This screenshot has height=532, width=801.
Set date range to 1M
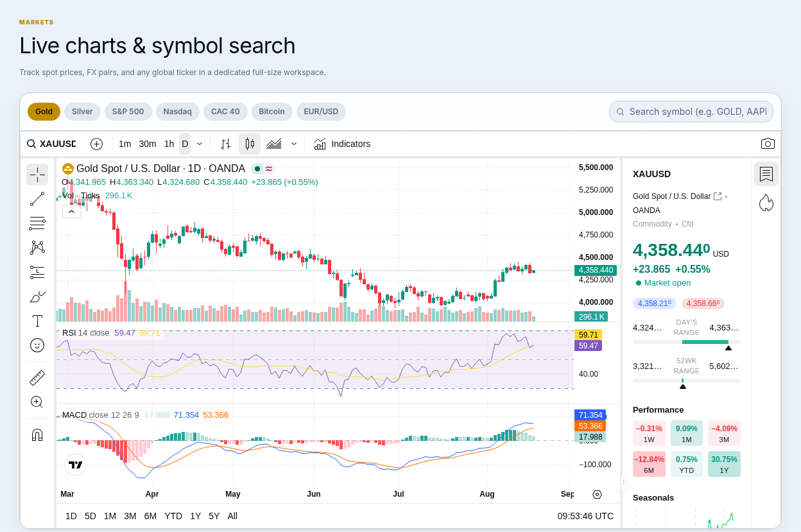[x=110, y=516]
